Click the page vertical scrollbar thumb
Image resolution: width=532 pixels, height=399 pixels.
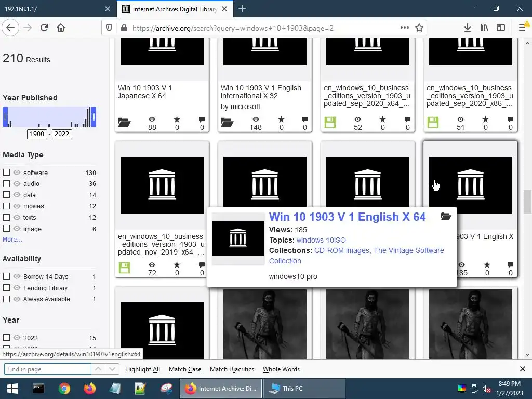tap(527, 202)
